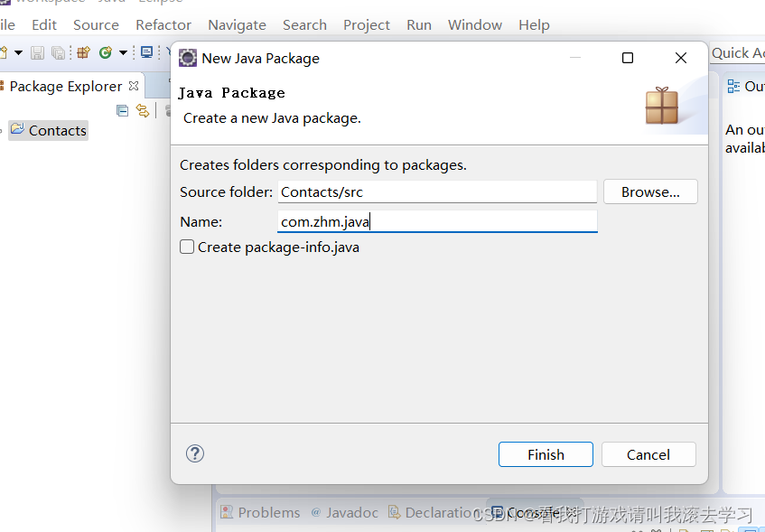Click the package Name input field
The image size is (765, 532).
tap(437, 221)
